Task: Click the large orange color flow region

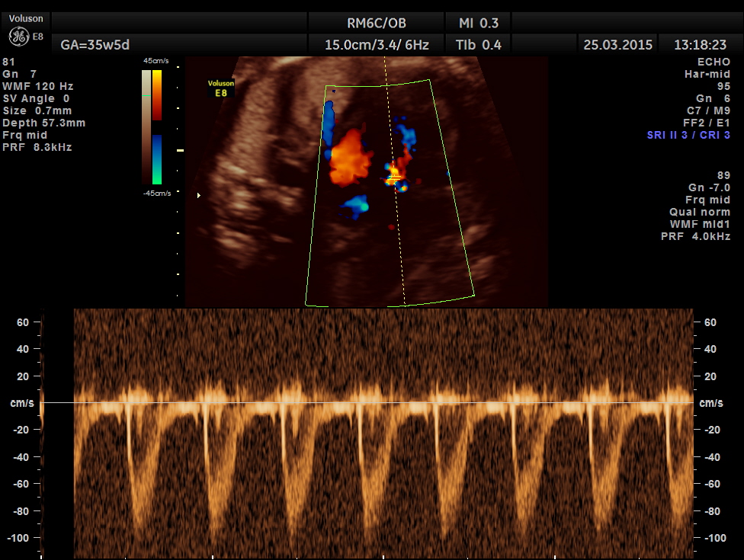Action: click(x=349, y=158)
